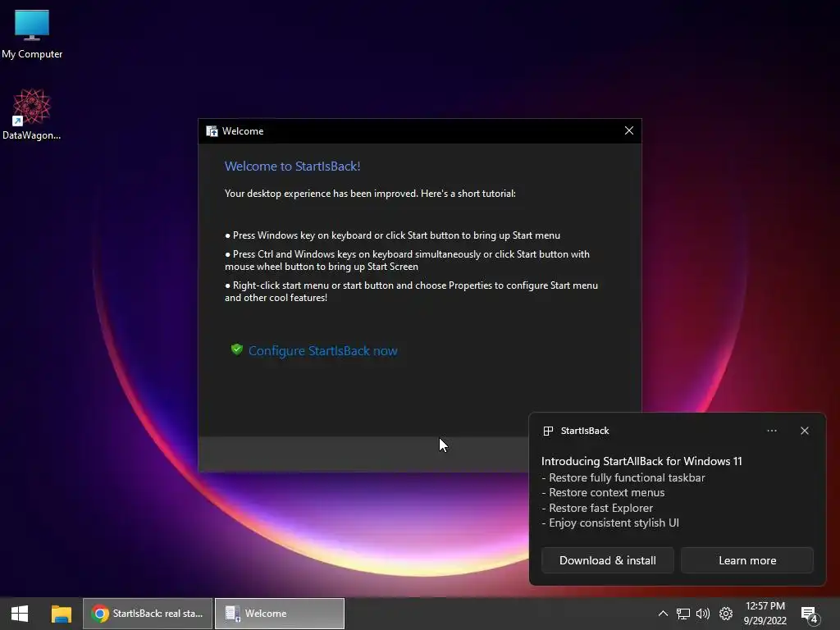Click 'Introducing StartAllBack for Windows 11' text
The image size is (840, 630).
point(641,461)
